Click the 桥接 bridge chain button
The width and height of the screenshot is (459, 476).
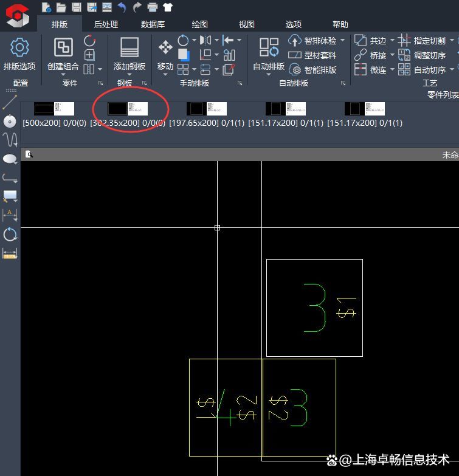click(x=370, y=55)
